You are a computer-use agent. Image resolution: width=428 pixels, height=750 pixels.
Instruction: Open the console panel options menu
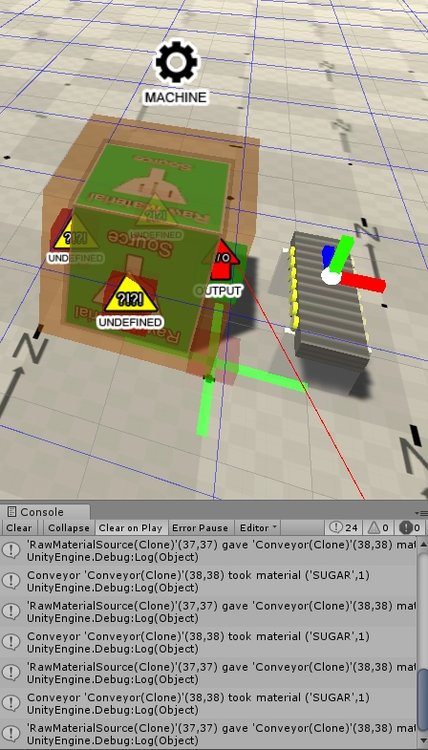coord(423,512)
